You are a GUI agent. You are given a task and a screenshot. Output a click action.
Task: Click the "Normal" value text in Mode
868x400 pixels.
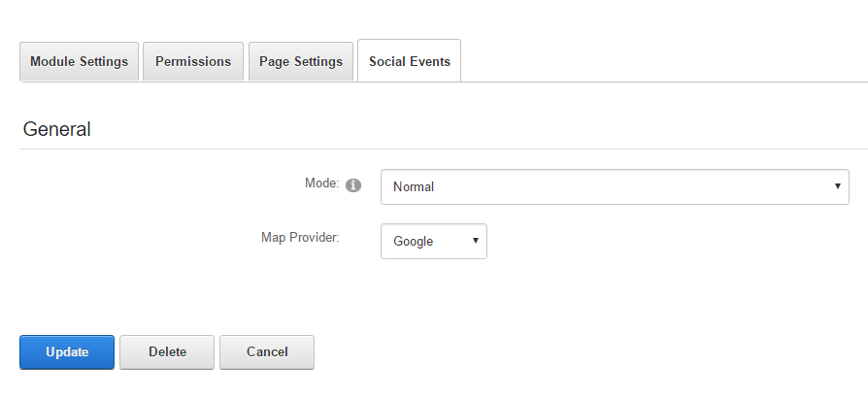click(414, 186)
